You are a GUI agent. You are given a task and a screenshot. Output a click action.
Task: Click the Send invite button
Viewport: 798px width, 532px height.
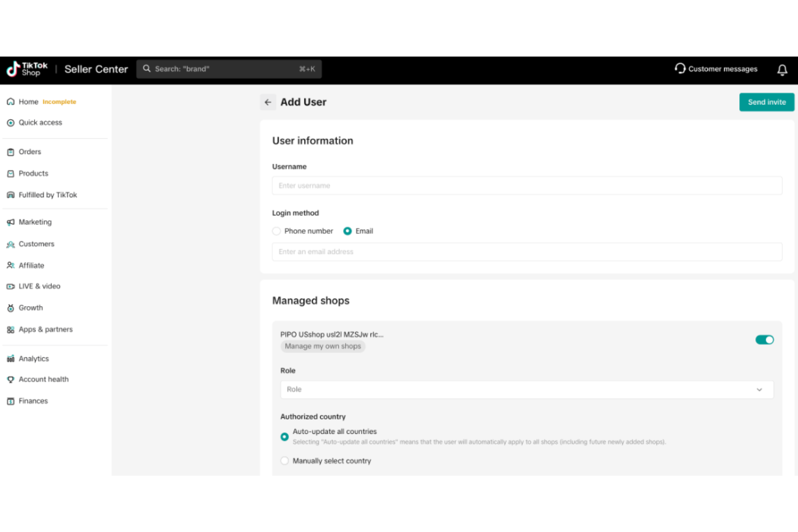tap(766, 102)
